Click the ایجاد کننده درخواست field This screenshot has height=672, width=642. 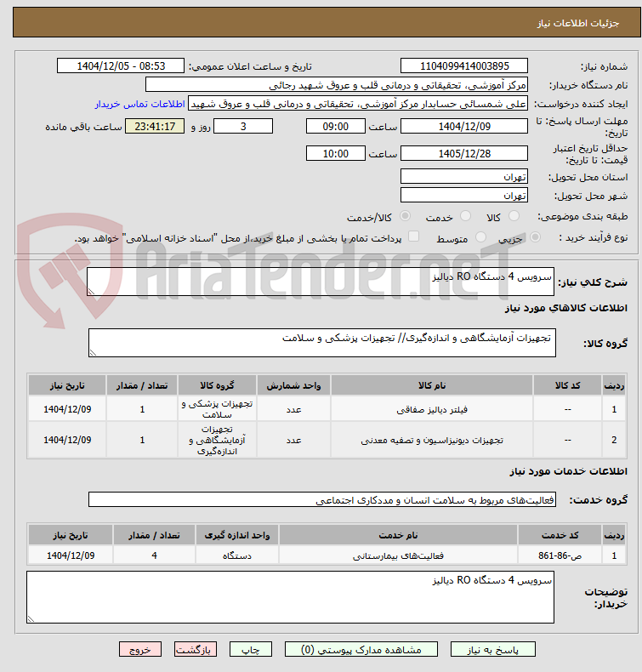pyautogui.click(x=358, y=103)
